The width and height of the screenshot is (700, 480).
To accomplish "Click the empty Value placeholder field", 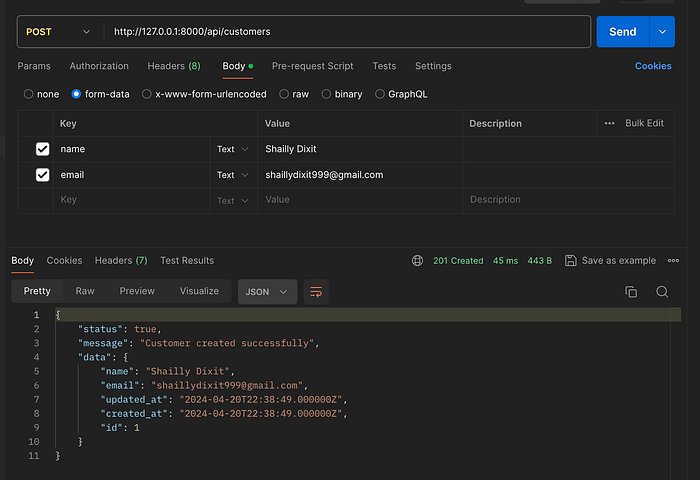I will tap(360, 200).
